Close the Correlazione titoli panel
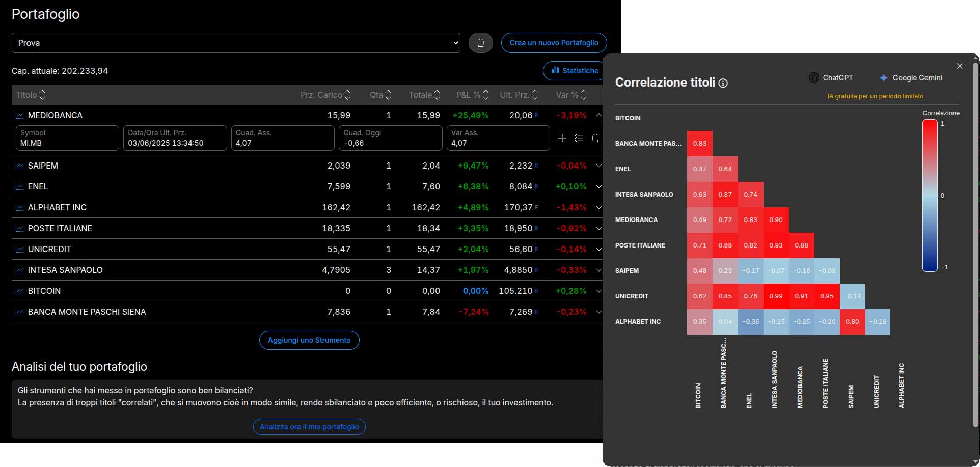 click(x=960, y=66)
